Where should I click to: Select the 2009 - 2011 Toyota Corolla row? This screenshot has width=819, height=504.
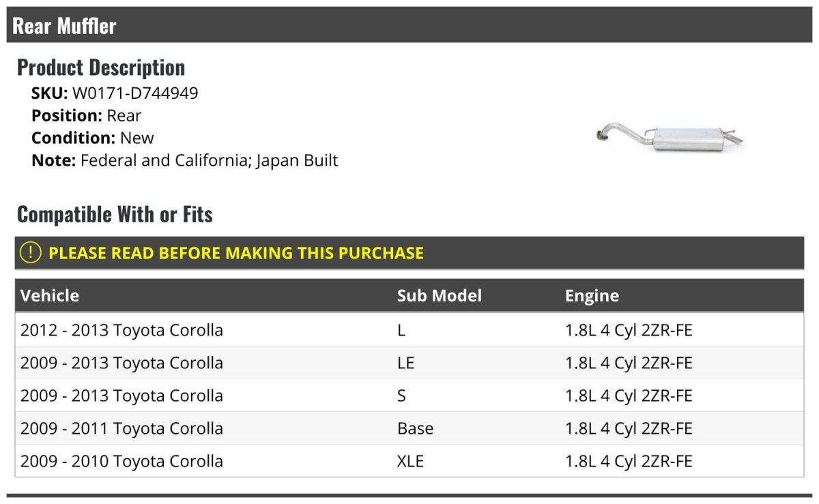pos(121,429)
